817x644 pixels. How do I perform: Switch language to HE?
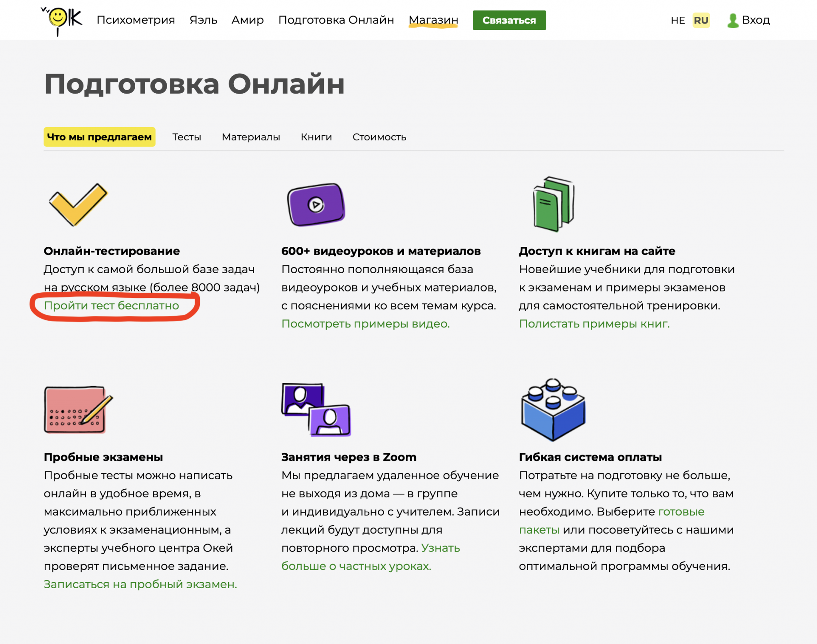point(678,20)
